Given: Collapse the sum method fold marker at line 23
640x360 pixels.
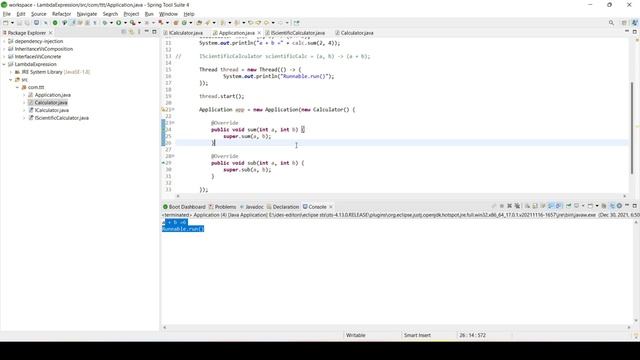Looking at the screenshot, I should click(x=173, y=123).
